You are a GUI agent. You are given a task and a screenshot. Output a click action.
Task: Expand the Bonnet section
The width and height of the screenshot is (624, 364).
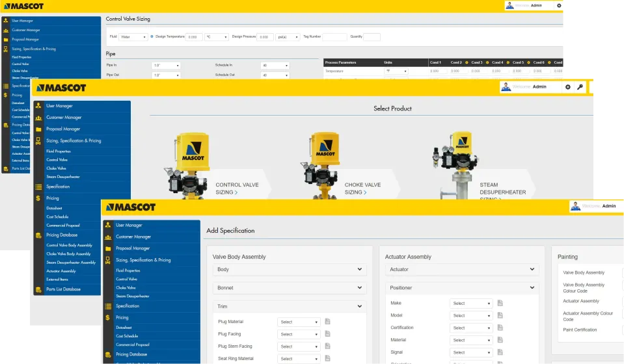290,288
